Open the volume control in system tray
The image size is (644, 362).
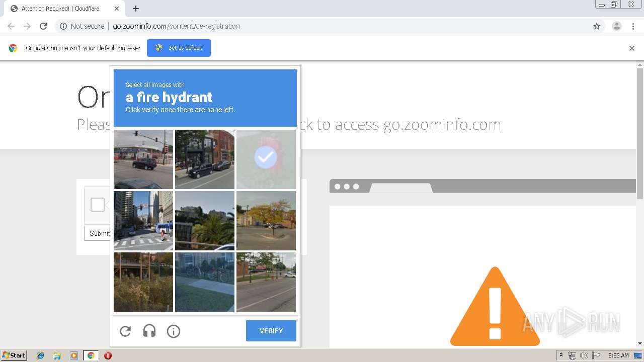tap(584, 355)
